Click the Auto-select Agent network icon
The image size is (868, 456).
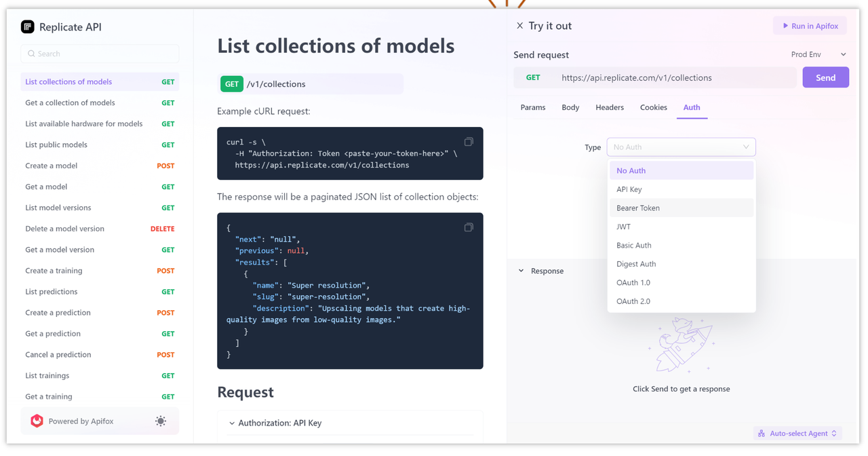coord(762,433)
